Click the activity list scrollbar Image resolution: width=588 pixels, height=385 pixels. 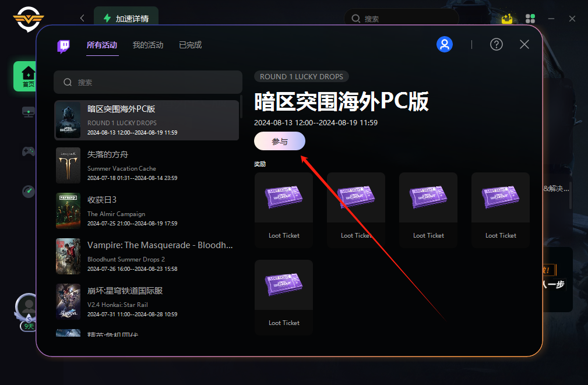241,107
